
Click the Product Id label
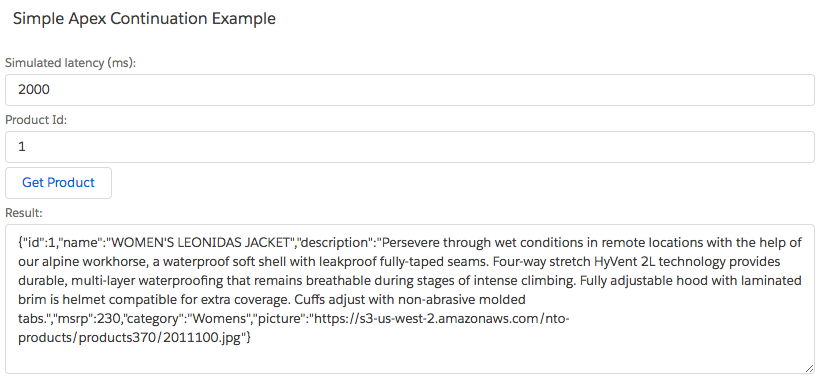36,120
